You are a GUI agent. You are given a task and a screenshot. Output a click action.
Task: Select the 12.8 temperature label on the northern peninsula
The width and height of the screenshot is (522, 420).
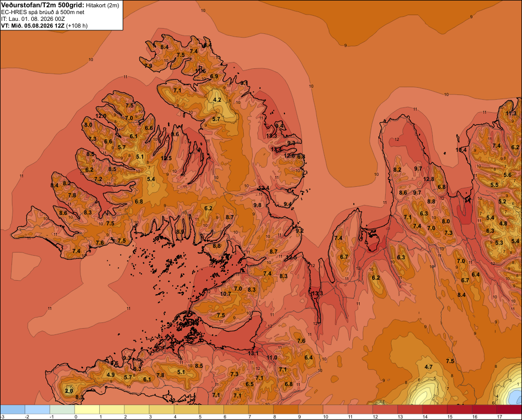pyautogui.click(x=429, y=179)
